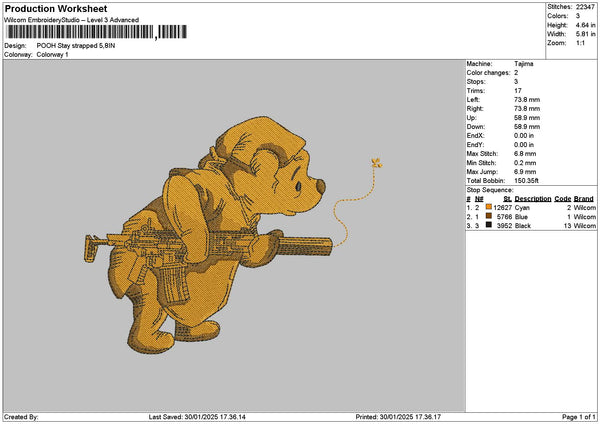600x424 pixels.
Task: Select the Height value '4.64 in'
Action: tap(585, 25)
